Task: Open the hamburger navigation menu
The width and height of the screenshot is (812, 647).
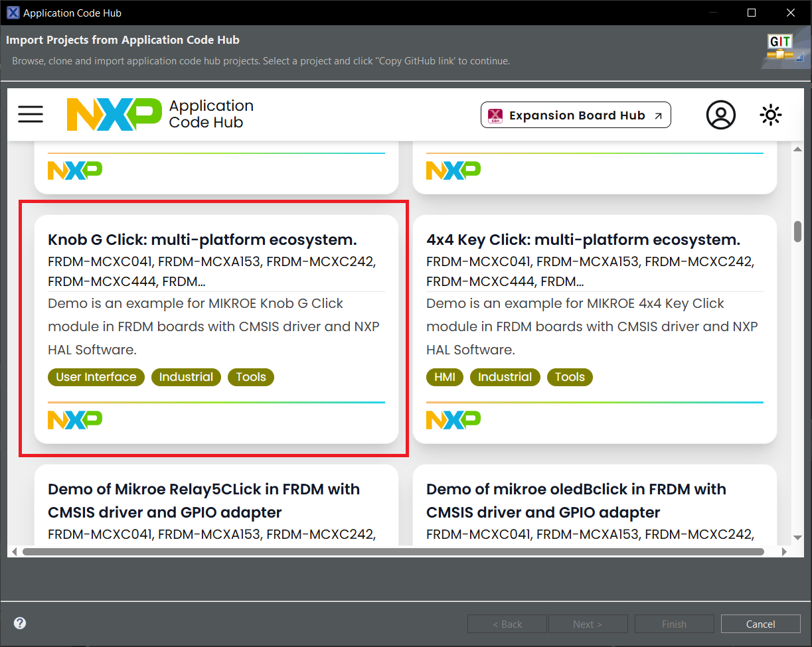Action: (x=31, y=114)
